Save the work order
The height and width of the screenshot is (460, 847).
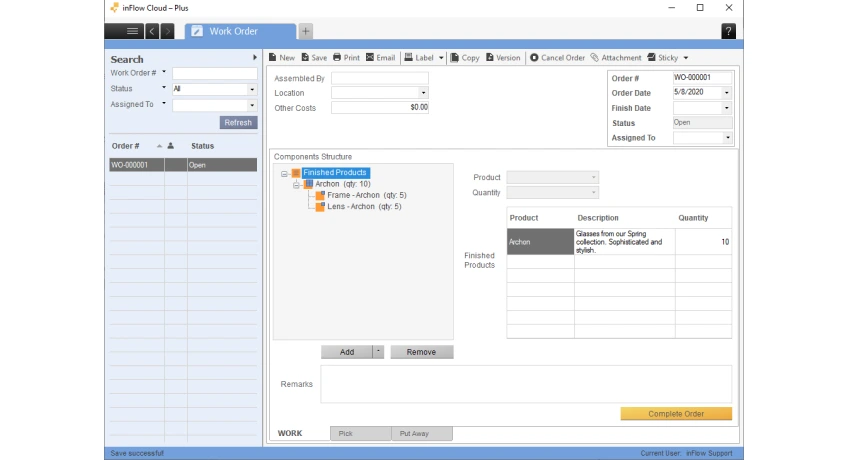tap(314, 58)
